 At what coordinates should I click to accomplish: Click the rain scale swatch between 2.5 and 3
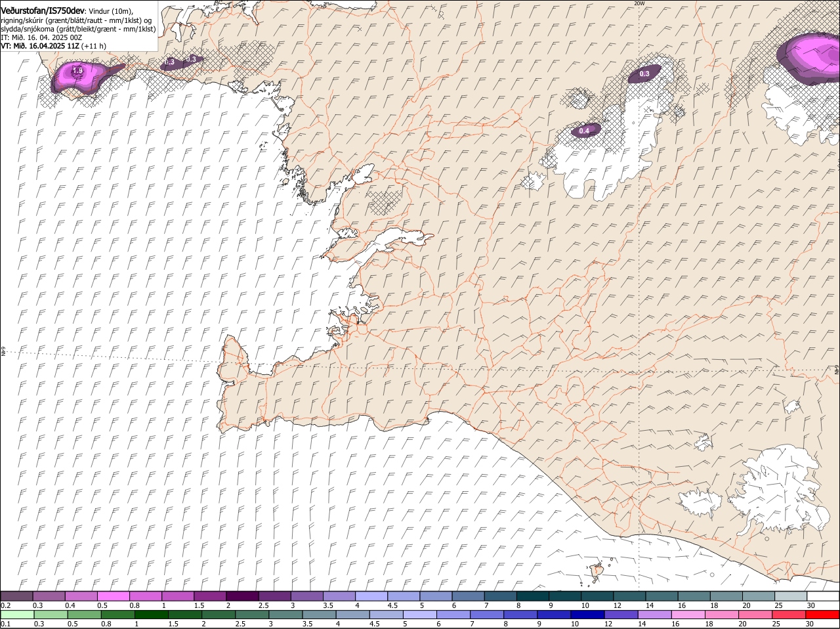point(251,615)
